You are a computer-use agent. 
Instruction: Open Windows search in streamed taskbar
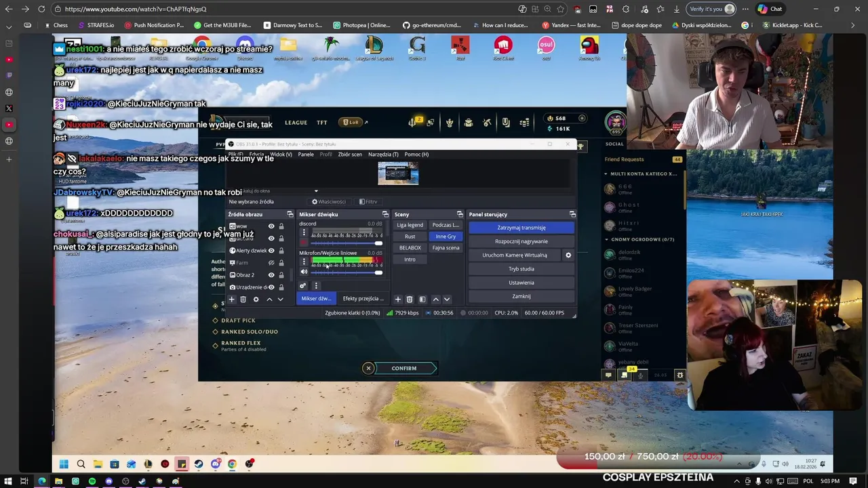click(x=81, y=464)
